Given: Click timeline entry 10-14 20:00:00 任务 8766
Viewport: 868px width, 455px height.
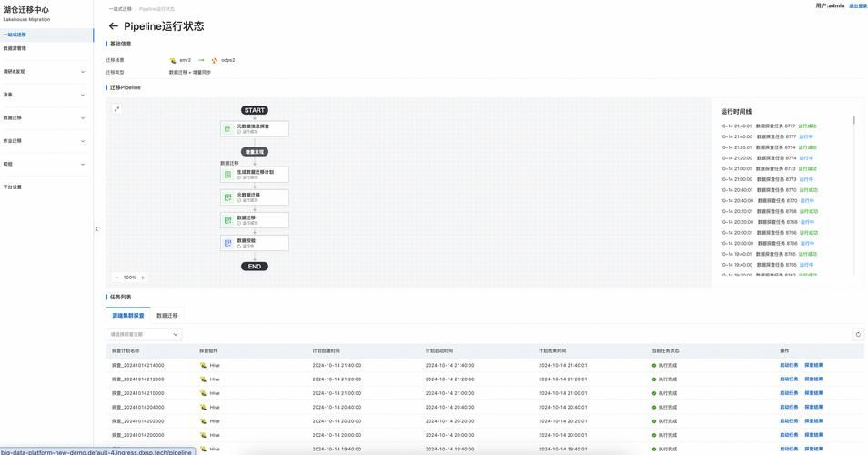Looking at the screenshot, I should [x=767, y=243].
